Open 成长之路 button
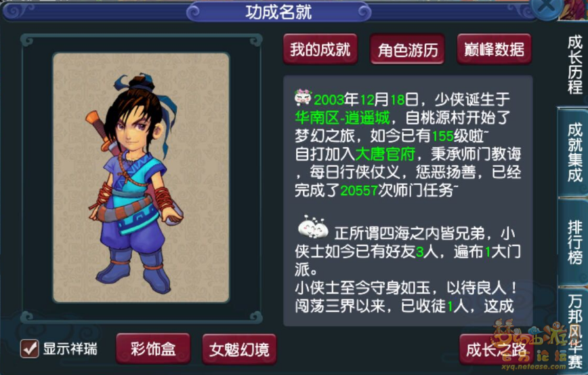Screen dimensions: 588x375 point(496,349)
